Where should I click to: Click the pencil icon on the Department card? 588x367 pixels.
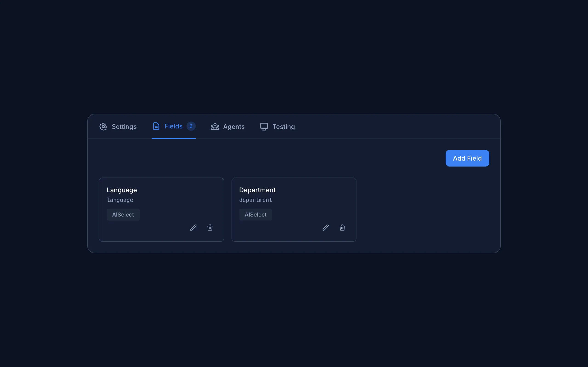pos(326,228)
